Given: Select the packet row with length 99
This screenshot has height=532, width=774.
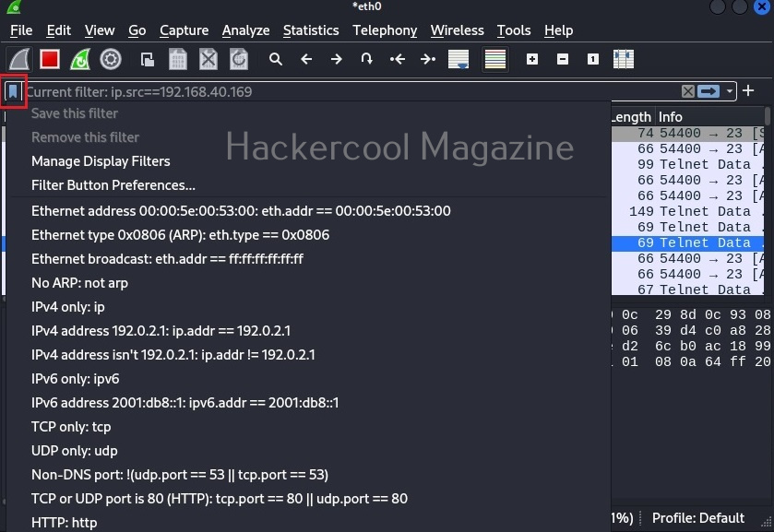Looking at the screenshot, I should (688, 164).
